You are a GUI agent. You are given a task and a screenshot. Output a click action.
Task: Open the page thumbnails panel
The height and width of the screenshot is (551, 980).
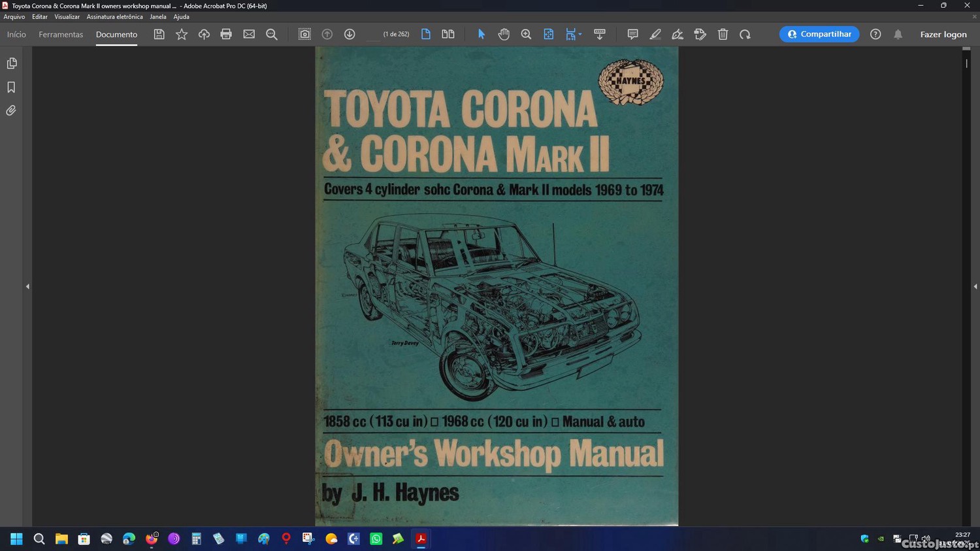(x=11, y=63)
